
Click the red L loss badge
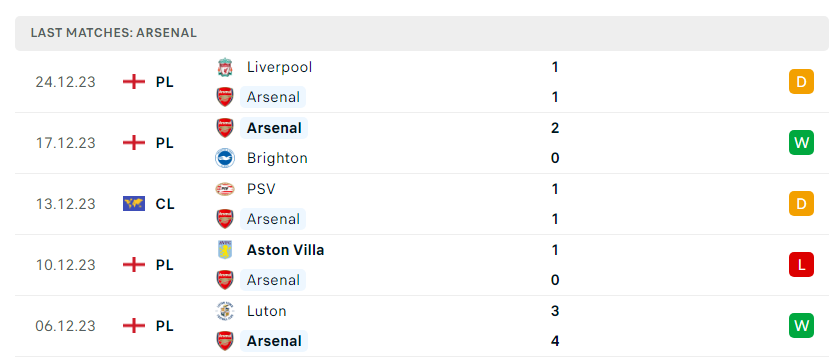pyautogui.click(x=801, y=265)
